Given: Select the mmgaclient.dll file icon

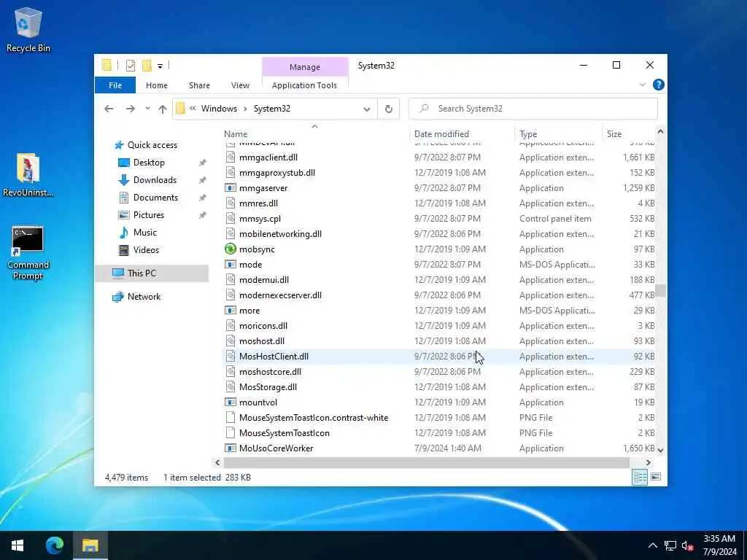Looking at the screenshot, I should pos(231,157).
